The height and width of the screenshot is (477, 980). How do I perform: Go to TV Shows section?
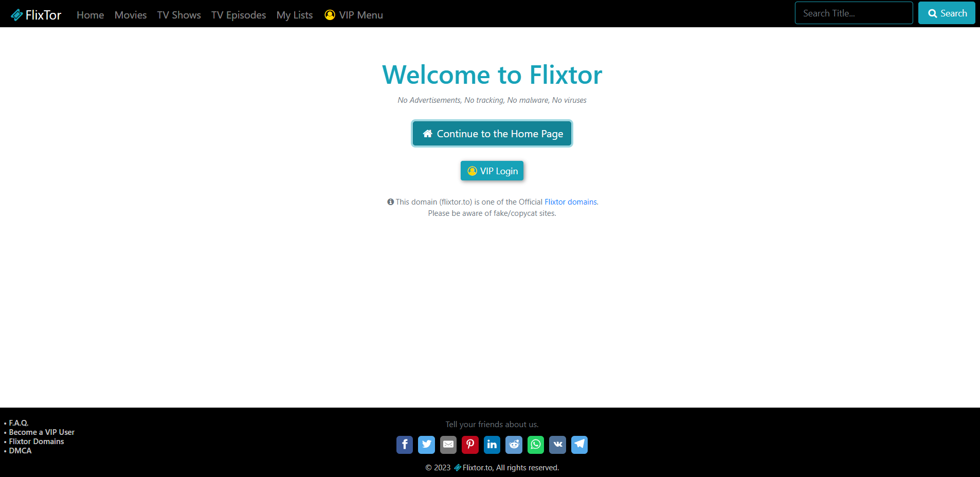point(179,15)
